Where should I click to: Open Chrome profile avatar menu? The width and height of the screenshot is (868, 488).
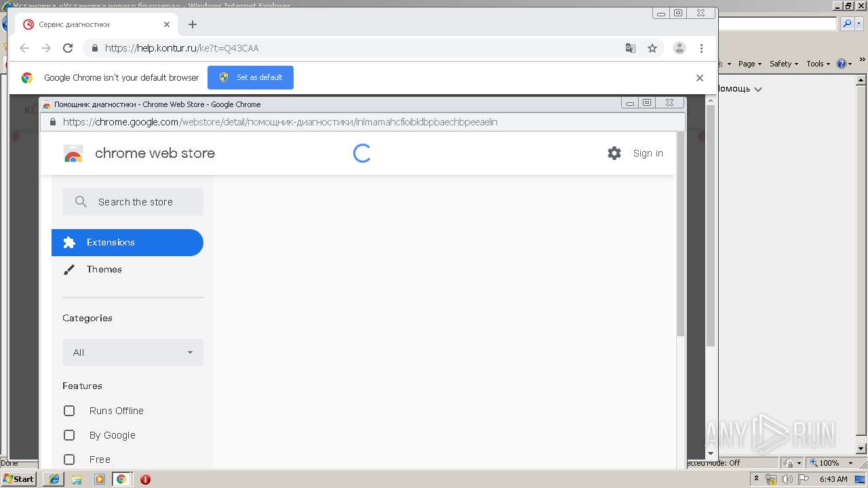click(679, 48)
